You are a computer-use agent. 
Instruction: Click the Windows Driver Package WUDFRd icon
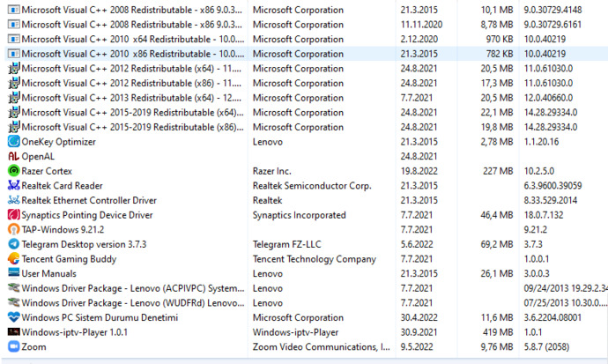(x=13, y=303)
